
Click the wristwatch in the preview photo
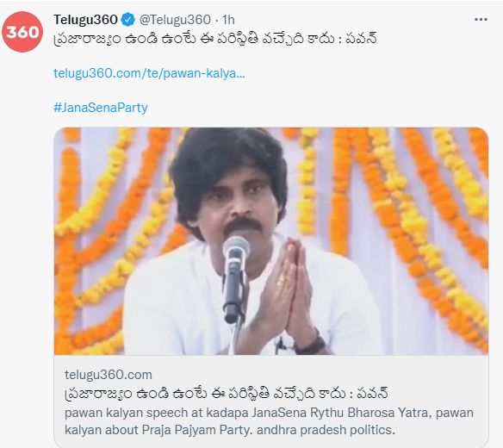312,343
